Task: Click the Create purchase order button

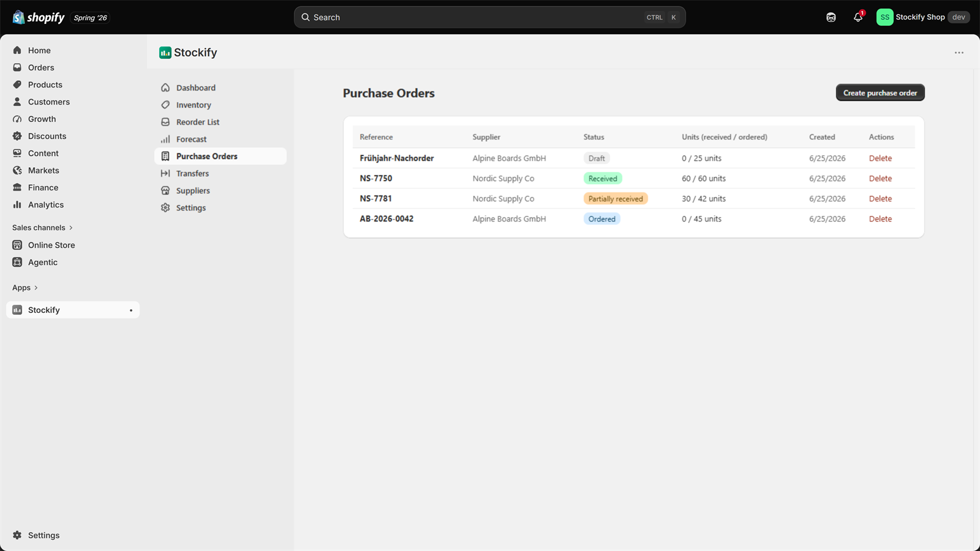Action: point(880,92)
